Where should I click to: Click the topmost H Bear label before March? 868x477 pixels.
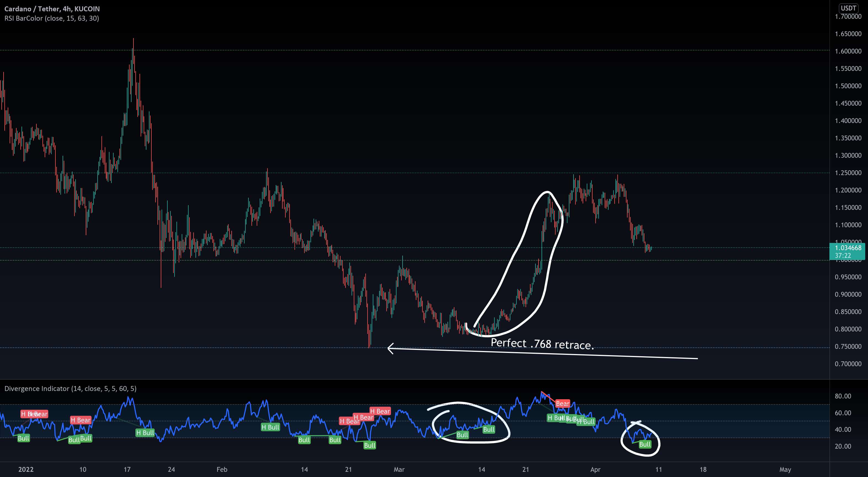[x=380, y=411]
